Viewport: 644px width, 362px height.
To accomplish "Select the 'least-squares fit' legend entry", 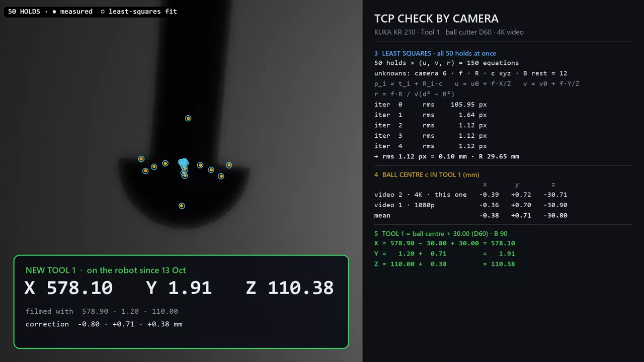I will pyautogui.click(x=139, y=11).
